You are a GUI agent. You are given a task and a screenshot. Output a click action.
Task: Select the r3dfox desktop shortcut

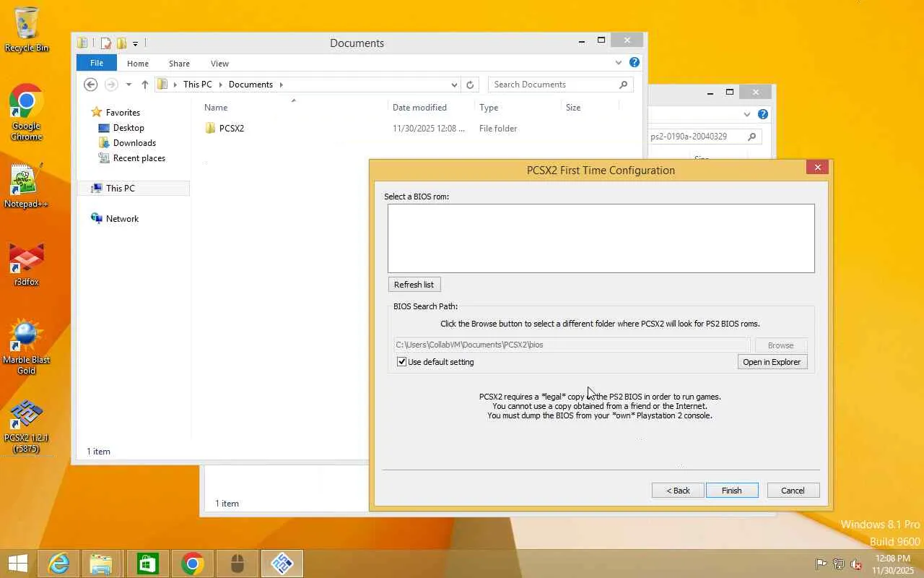point(27,264)
